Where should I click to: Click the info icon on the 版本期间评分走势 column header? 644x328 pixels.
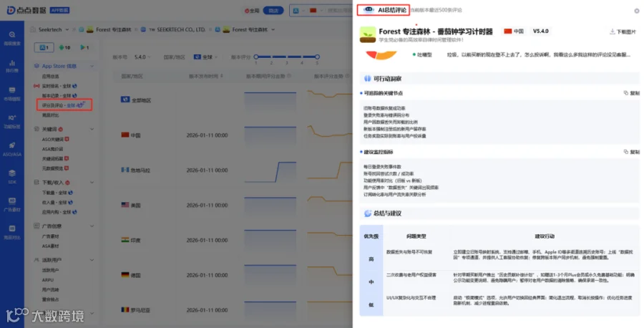pyautogui.click(x=289, y=76)
